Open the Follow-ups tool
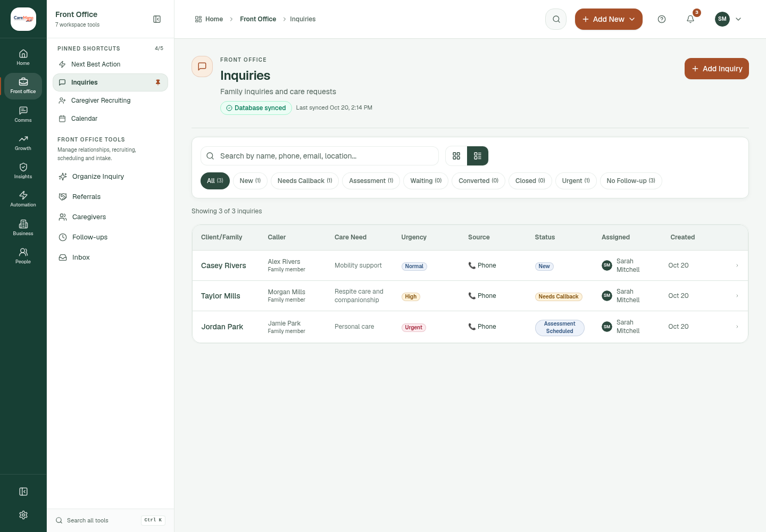Viewport: 766px width, 532px height. coord(110,237)
